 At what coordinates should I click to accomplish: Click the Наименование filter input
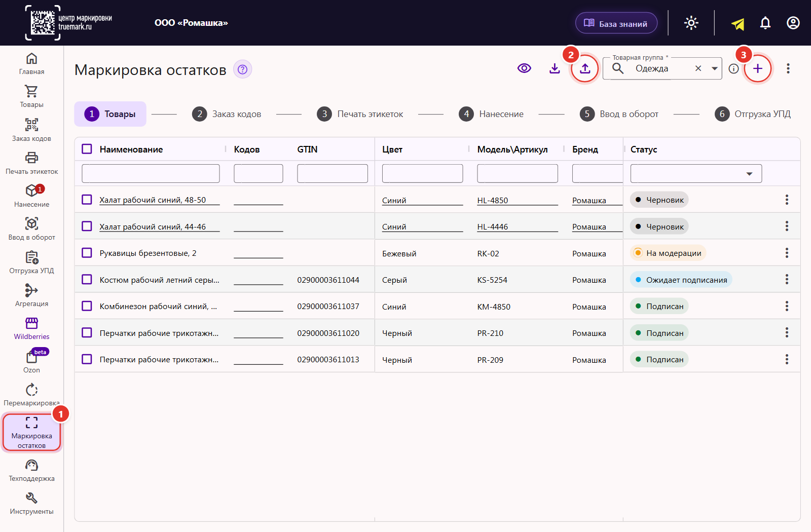(x=151, y=174)
